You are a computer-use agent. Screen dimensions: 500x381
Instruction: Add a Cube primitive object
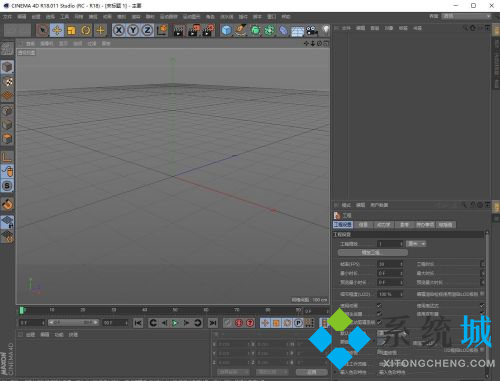click(x=226, y=30)
